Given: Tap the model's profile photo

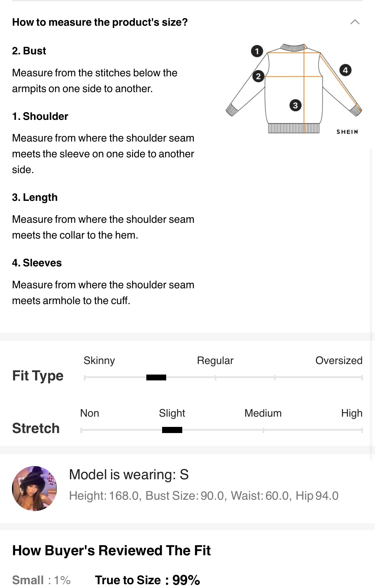Looking at the screenshot, I should pyautogui.click(x=34, y=488).
